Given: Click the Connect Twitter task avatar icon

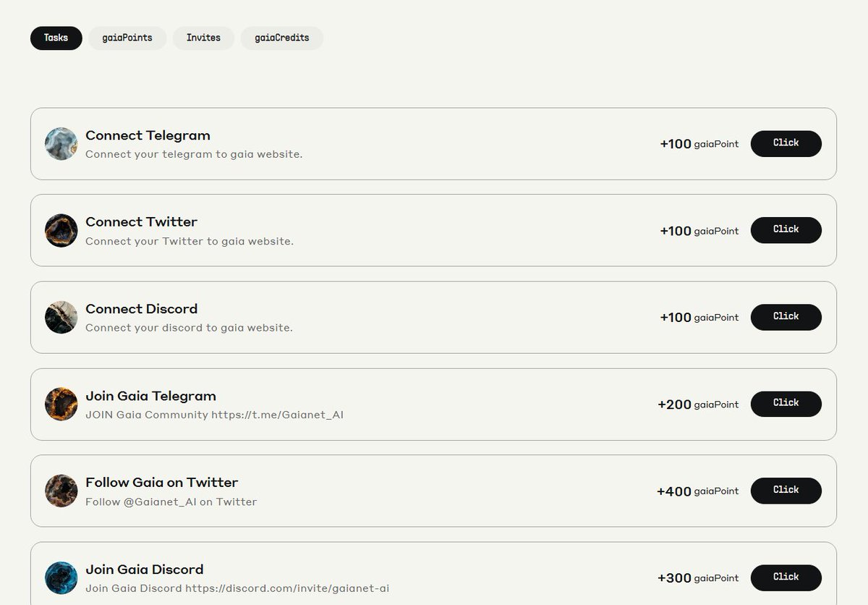Looking at the screenshot, I should 61,231.
